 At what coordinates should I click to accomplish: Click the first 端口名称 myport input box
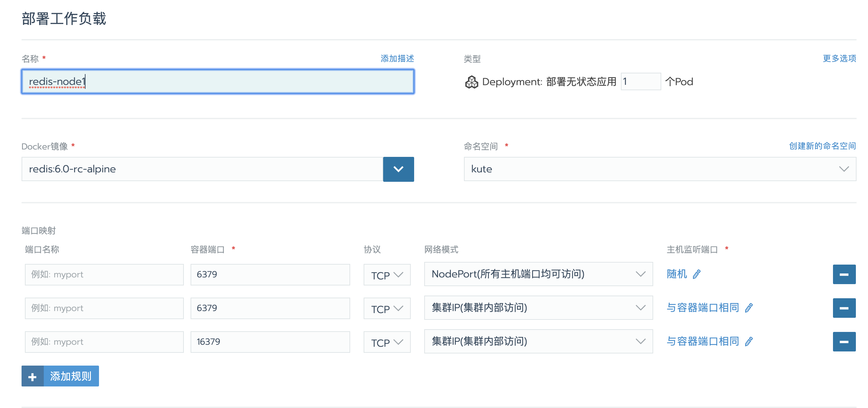pyautogui.click(x=104, y=274)
